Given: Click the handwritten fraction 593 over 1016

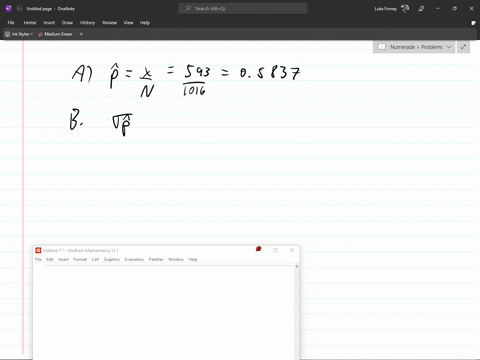Looking at the screenshot, I should coord(197,80).
